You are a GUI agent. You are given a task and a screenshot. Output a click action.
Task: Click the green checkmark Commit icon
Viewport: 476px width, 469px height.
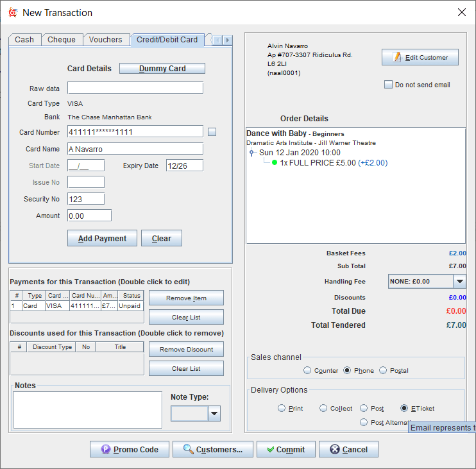click(x=270, y=450)
